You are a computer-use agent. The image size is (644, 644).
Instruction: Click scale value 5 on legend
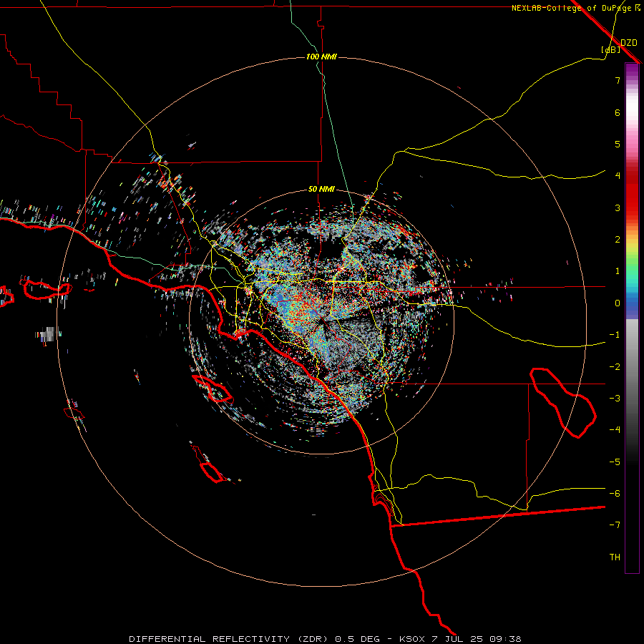[x=618, y=144]
